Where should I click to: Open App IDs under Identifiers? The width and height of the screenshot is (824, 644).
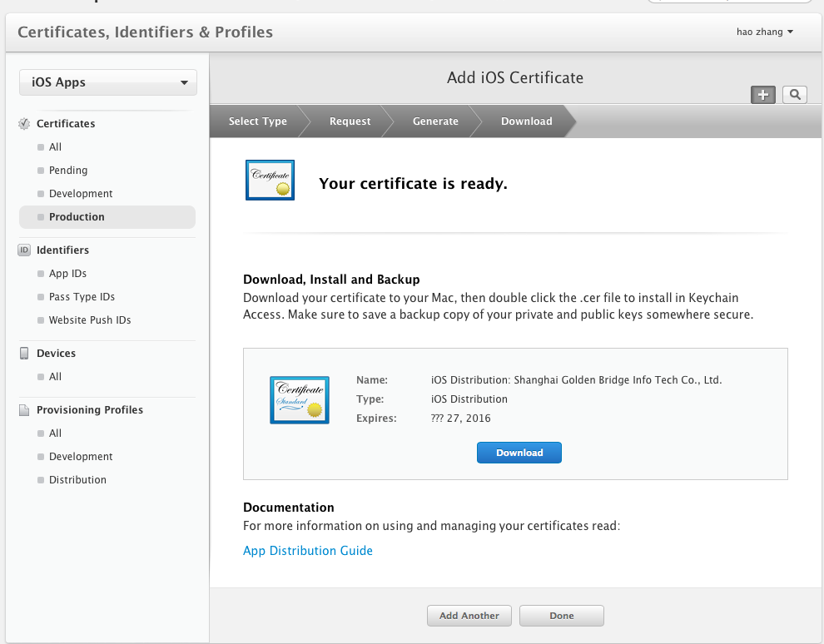(67, 274)
